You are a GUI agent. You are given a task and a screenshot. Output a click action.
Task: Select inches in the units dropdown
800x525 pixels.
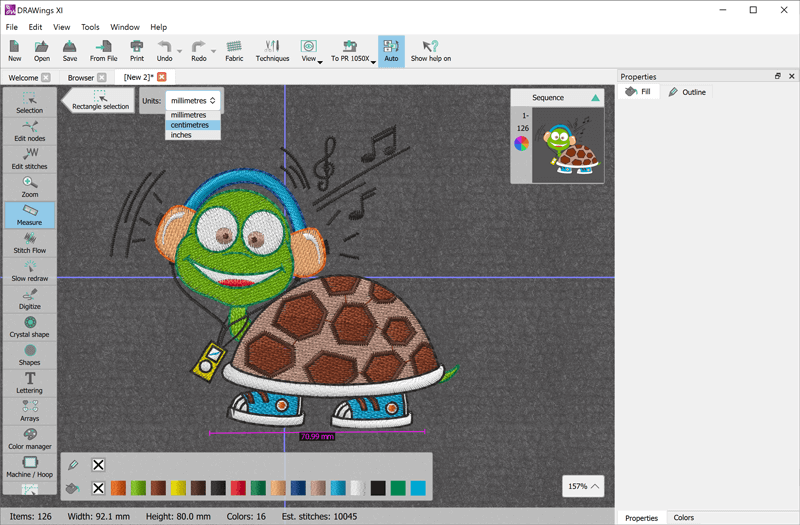[181, 135]
